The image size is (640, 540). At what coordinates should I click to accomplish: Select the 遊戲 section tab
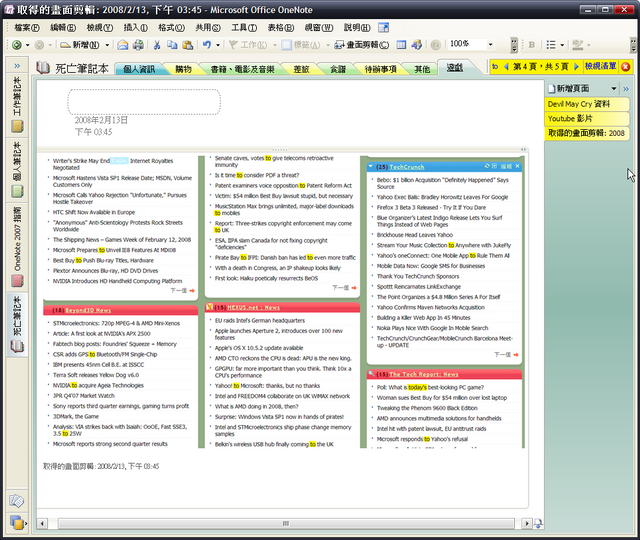[x=455, y=68]
